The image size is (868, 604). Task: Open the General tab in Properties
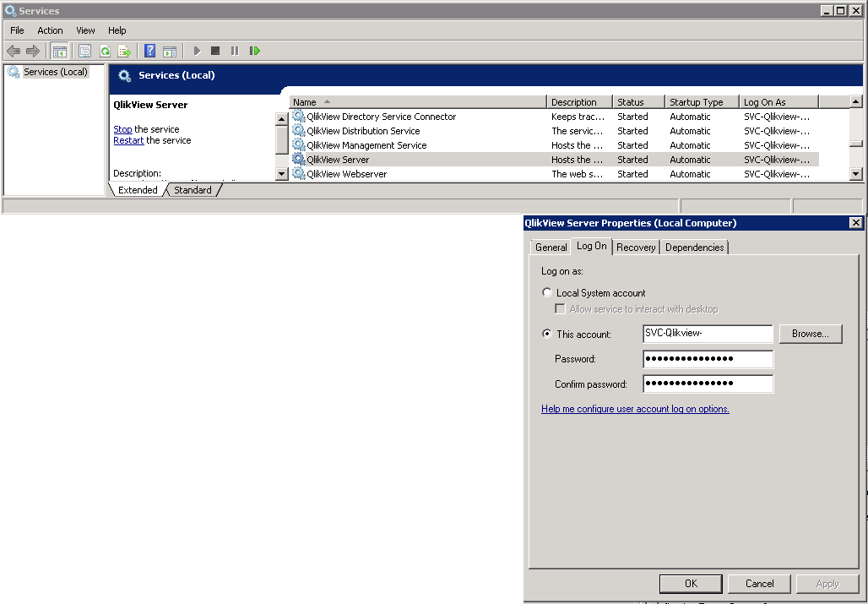[x=551, y=248]
